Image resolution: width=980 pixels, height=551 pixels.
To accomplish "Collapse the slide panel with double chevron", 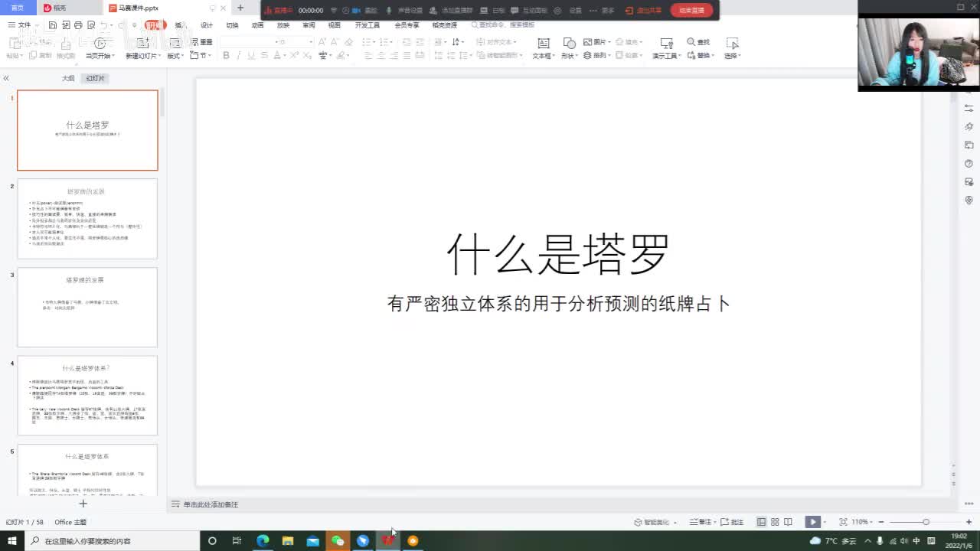I will [x=6, y=78].
